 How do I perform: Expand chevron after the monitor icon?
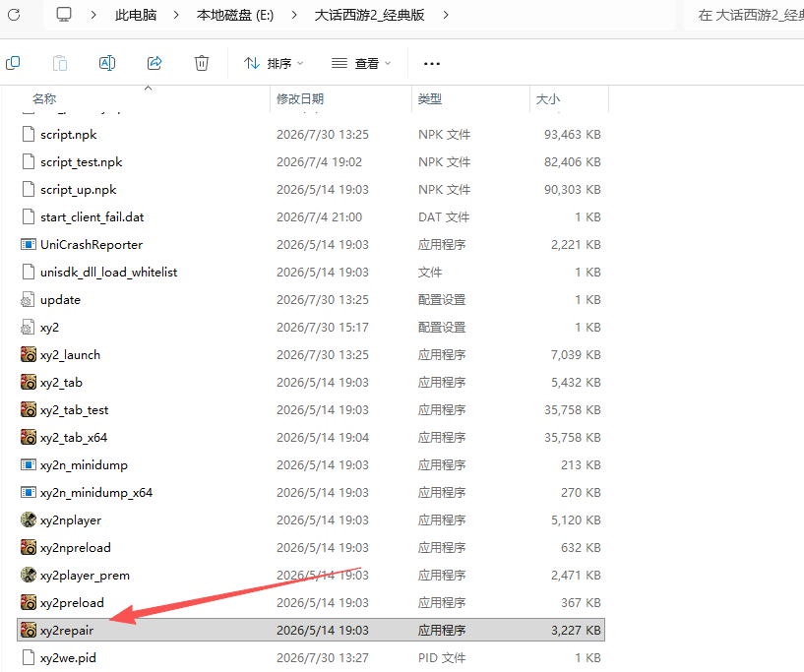[x=93, y=15]
